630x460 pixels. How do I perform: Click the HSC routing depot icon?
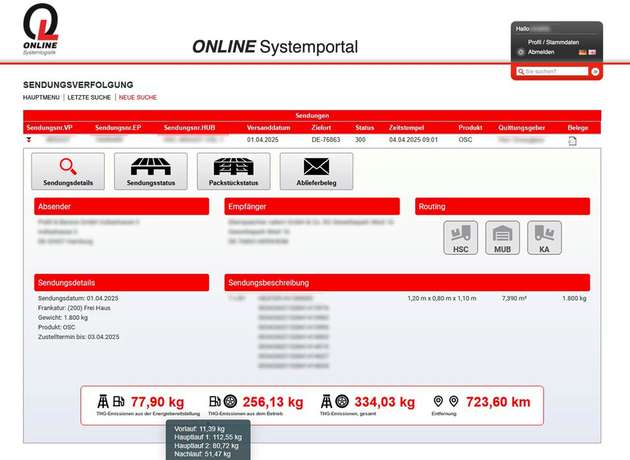460,238
